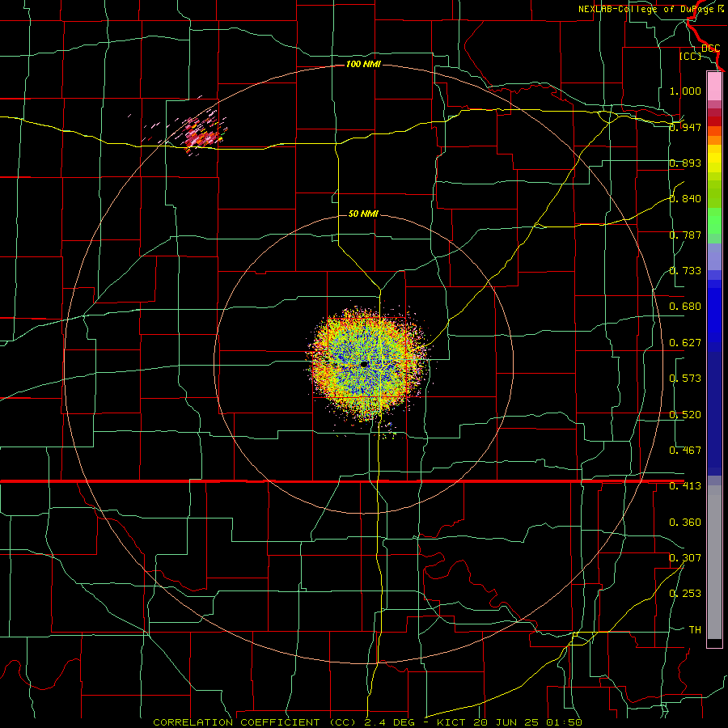Select the 0.467 legend value
The width and height of the screenshot is (728, 728).
pos(685,450)
